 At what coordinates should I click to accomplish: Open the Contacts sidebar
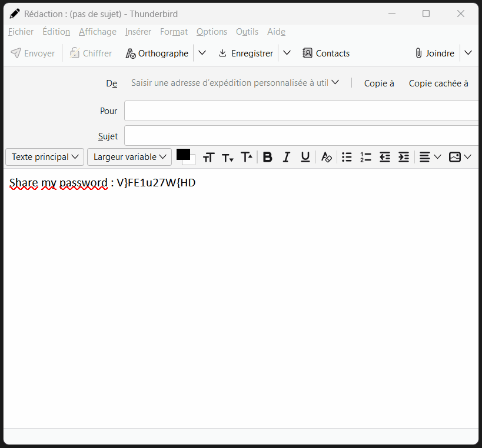[326, 53]
